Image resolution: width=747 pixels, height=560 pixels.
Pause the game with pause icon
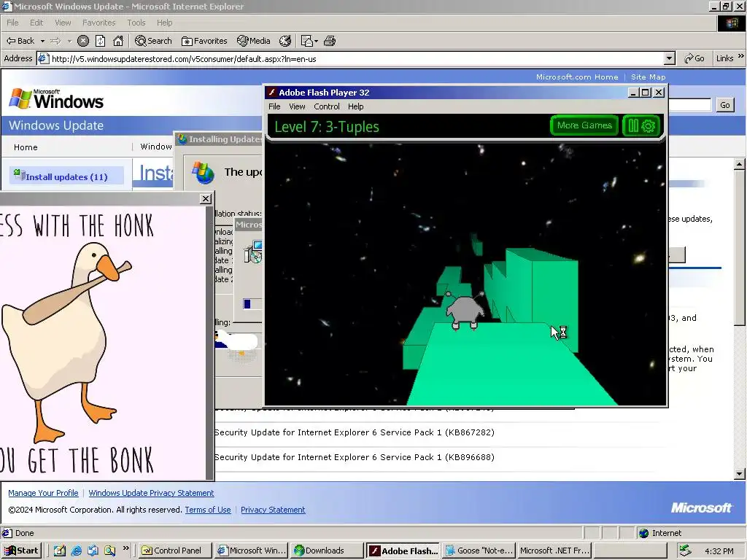632,125
